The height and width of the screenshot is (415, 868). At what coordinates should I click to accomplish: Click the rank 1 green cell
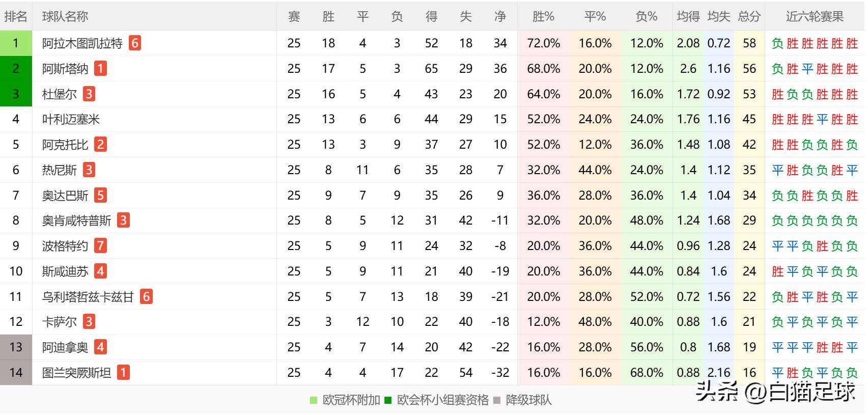pyautogui.click(x=16, y=43)
